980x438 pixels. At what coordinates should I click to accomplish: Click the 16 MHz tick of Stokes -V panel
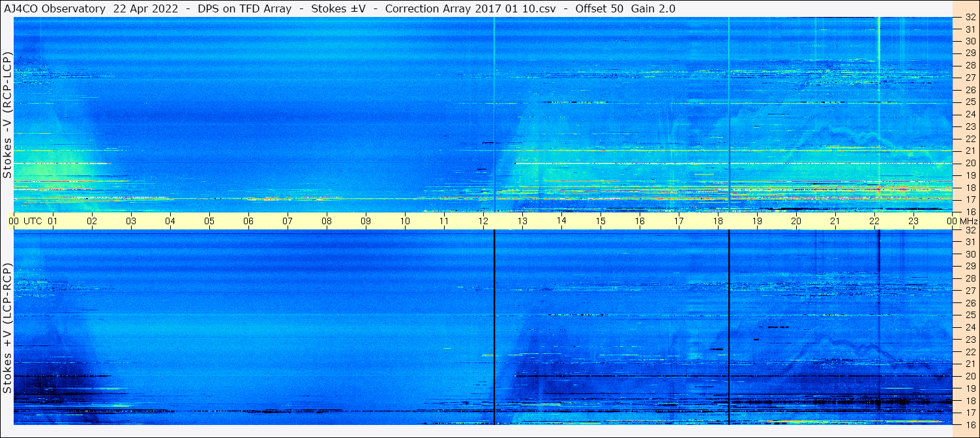(x=970, y=211)
